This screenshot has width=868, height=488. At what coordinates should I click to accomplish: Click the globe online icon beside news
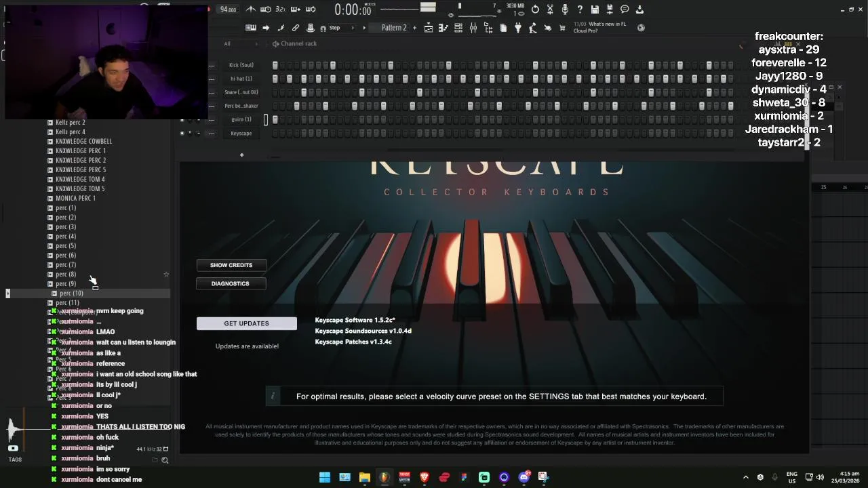coord(641,28)
